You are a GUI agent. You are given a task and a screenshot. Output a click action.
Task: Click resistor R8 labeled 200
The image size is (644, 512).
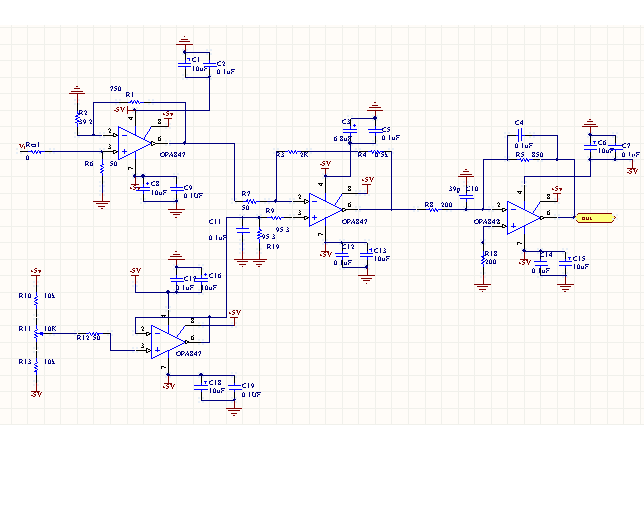click(433, 209)
